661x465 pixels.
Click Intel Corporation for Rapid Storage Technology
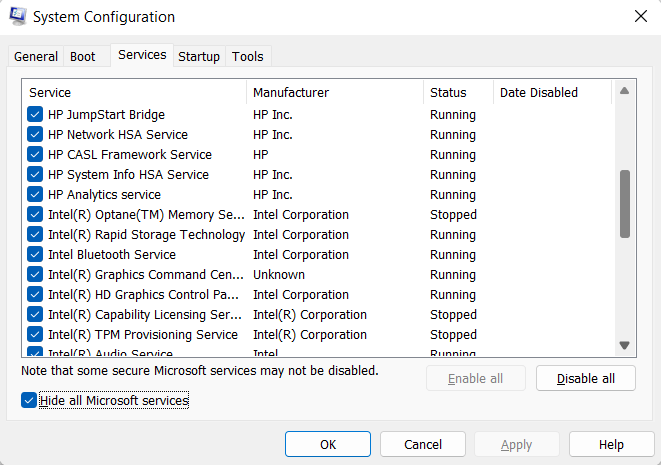[301, 234]
